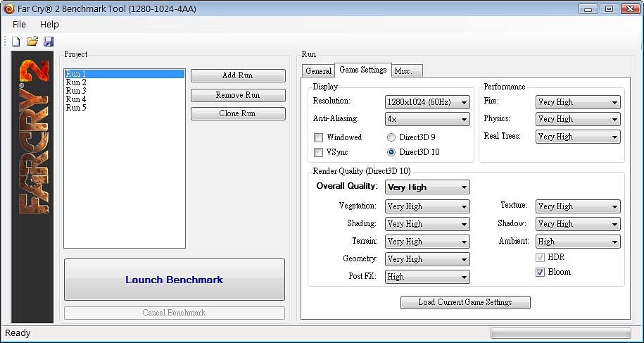Image resolution: width=644 pixels, height=343 pixels.
Task: Click the Add Run button
Action: (x=238, y=75)
